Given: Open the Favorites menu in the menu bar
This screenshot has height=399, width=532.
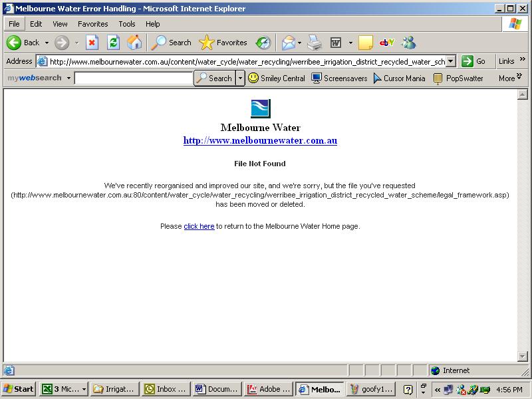Looking at the screenshot, I should point(92,24).
